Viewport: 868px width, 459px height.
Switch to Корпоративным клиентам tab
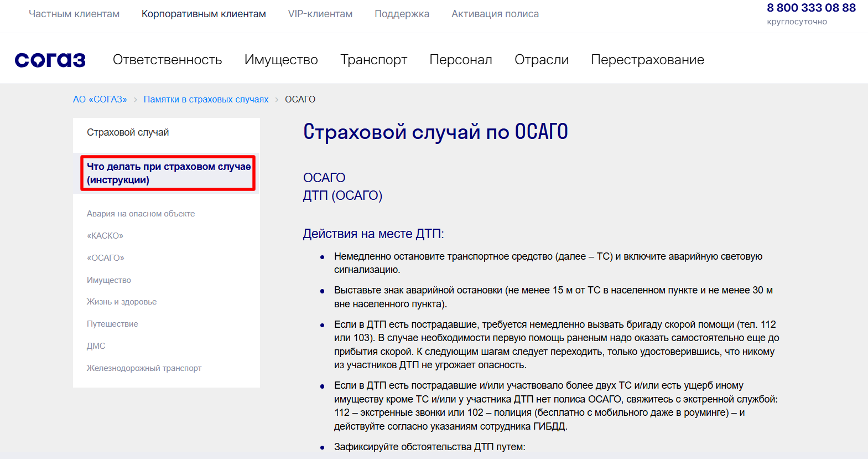tap(204, 14)
